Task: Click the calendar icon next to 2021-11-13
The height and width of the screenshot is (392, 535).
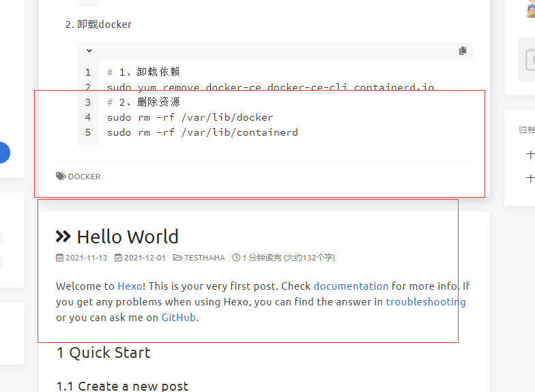Action: [x=60, y=258]
